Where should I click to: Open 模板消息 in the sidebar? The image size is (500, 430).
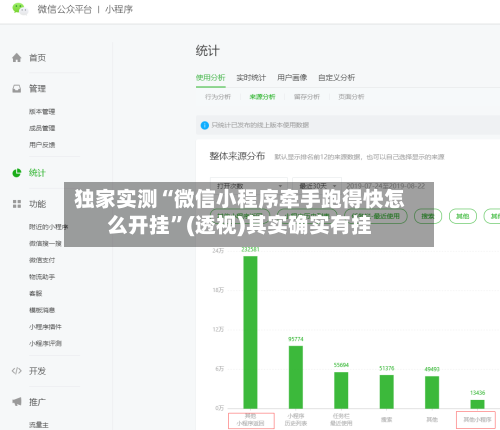(42, 310)
